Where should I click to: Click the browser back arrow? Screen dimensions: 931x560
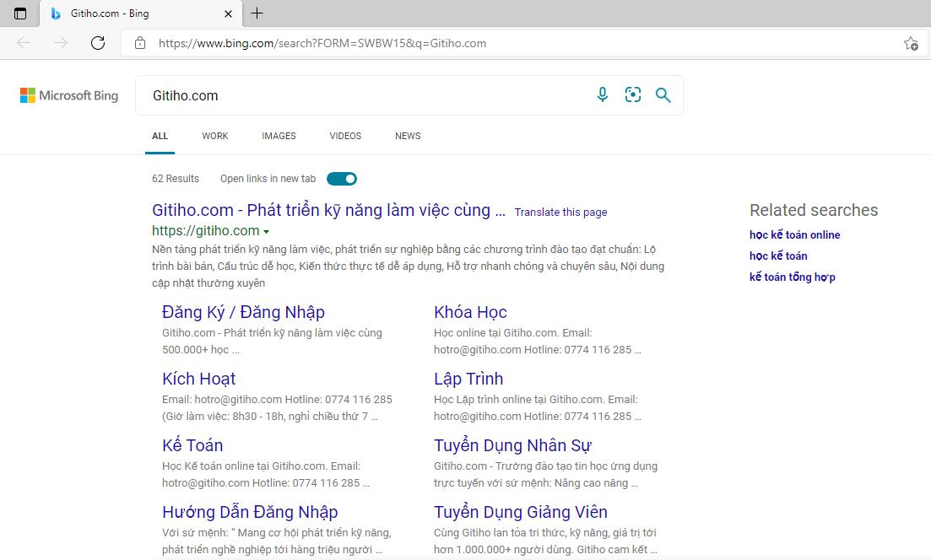click(24, 42)
